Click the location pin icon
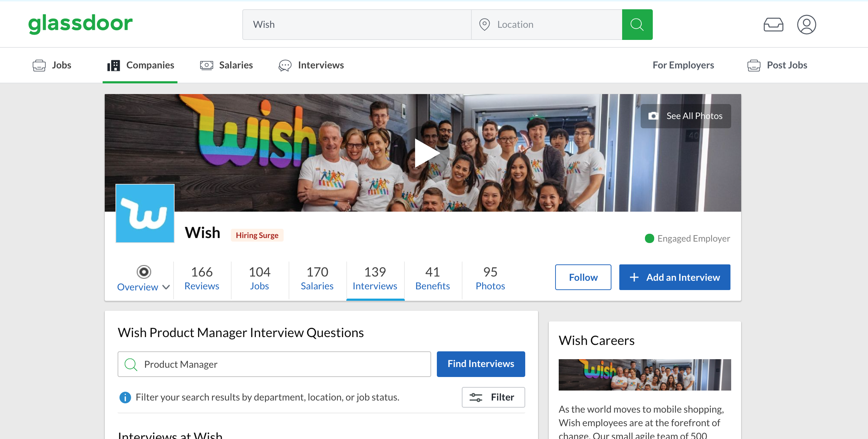The image size is (868, 439). [x=484, y=25]
